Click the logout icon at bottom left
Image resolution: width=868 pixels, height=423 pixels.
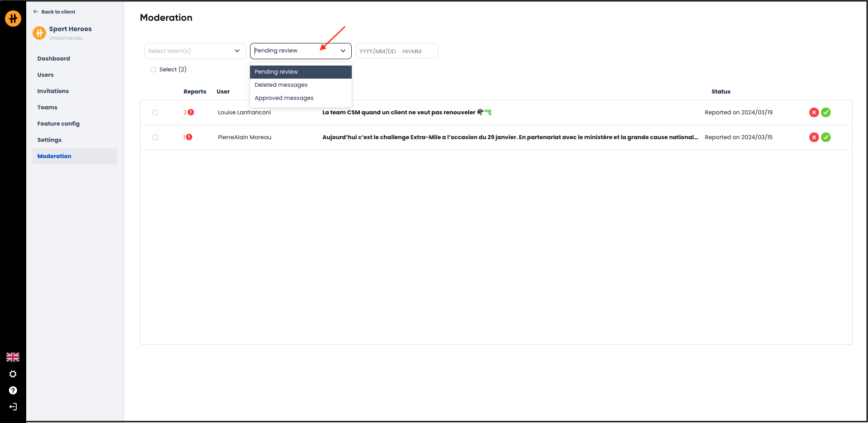(13, 407)
